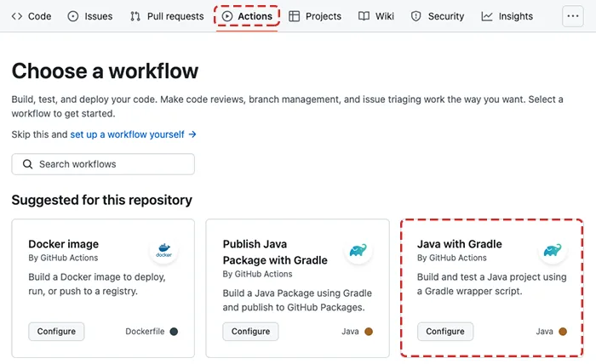Focus the Search workflows field

103,164
